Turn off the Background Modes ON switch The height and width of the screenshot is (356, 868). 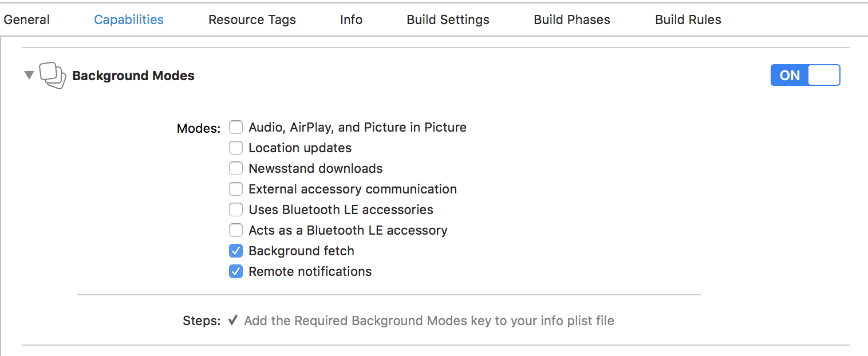pos(805,76)
